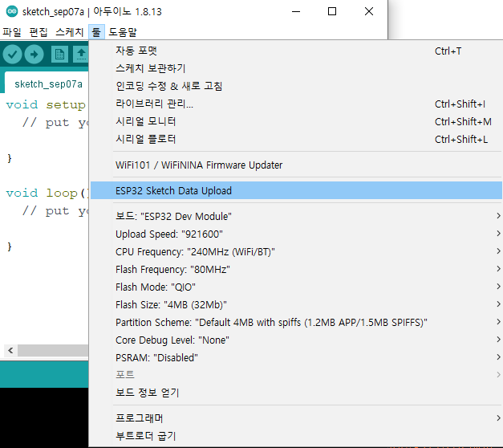Expand Partition Scheme submenu
Screen dimensions: 503x448
(296, 322)
